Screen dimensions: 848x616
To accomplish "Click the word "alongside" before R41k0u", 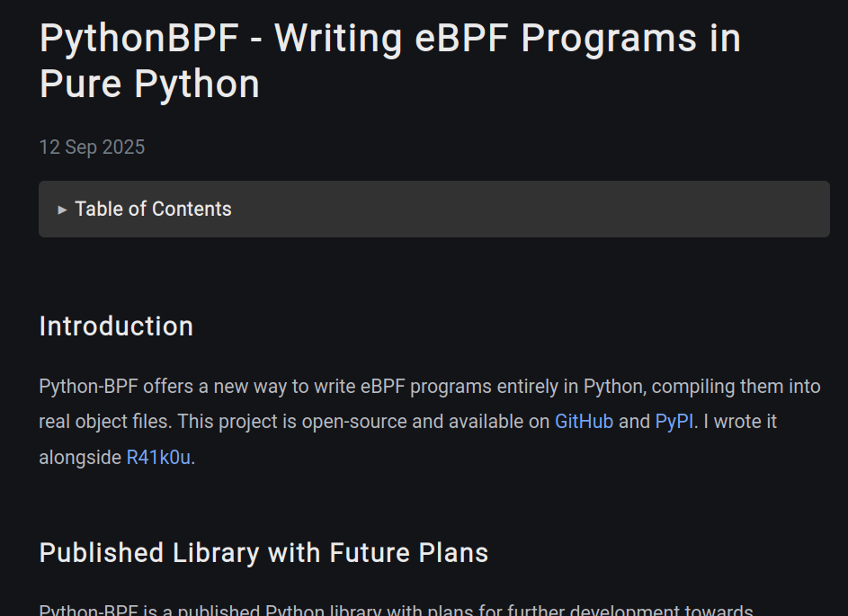I will [80, 458].
